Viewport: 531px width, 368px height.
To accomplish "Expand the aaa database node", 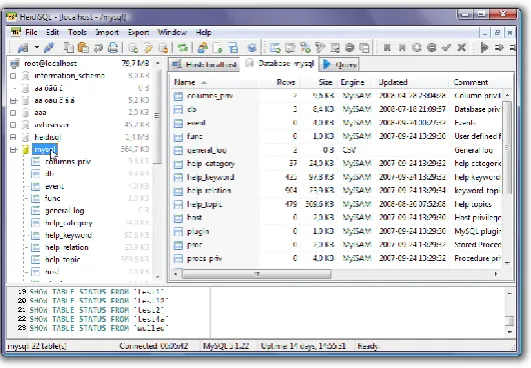I will click(x=13, y=113).
